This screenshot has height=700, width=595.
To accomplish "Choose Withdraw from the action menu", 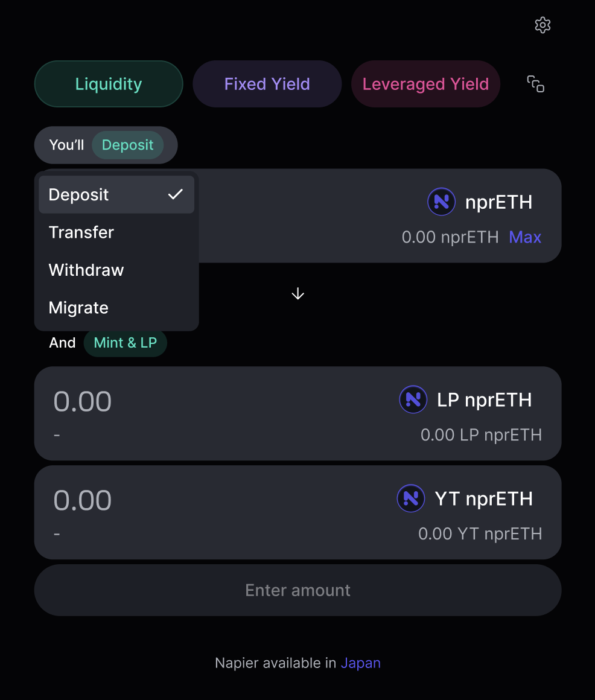I will [86, 270].
